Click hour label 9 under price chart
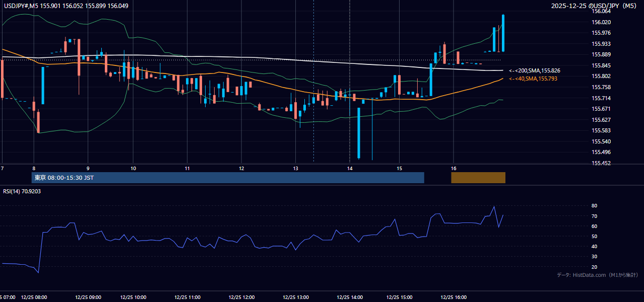 coord(88,168)
